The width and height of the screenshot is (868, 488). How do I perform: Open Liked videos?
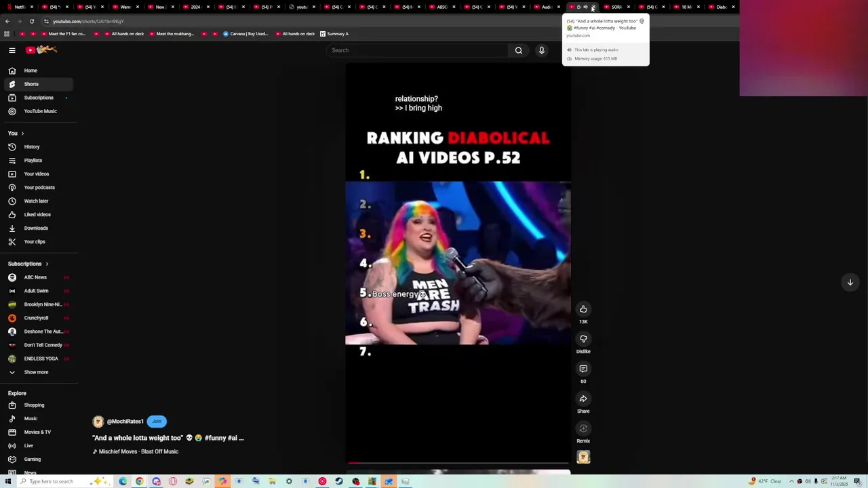[37, 215]
